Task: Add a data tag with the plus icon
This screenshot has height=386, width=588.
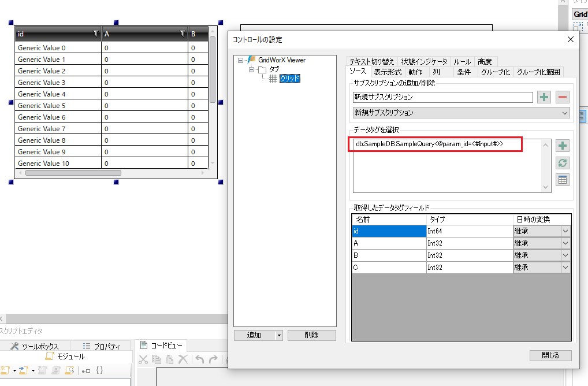Action: [562, 145]
